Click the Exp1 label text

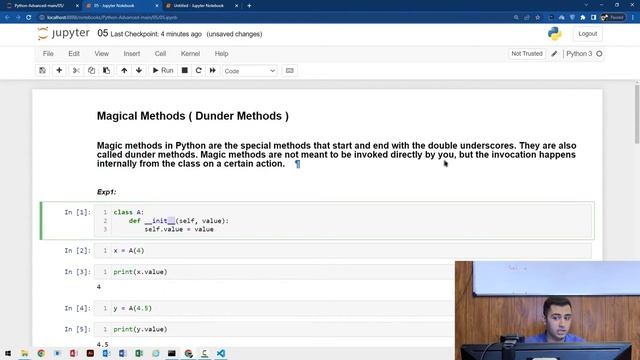pyautogui.click(x=107, y=192)
